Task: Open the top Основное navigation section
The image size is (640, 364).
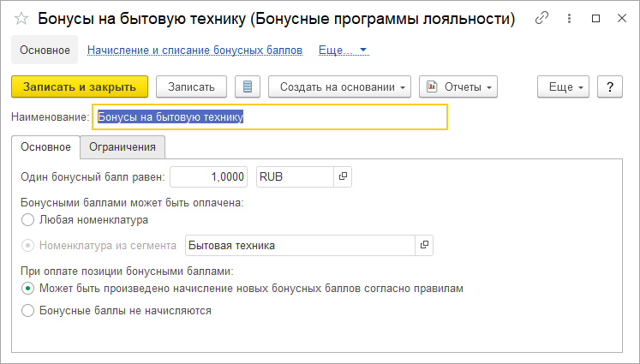Action: (45, 51)
